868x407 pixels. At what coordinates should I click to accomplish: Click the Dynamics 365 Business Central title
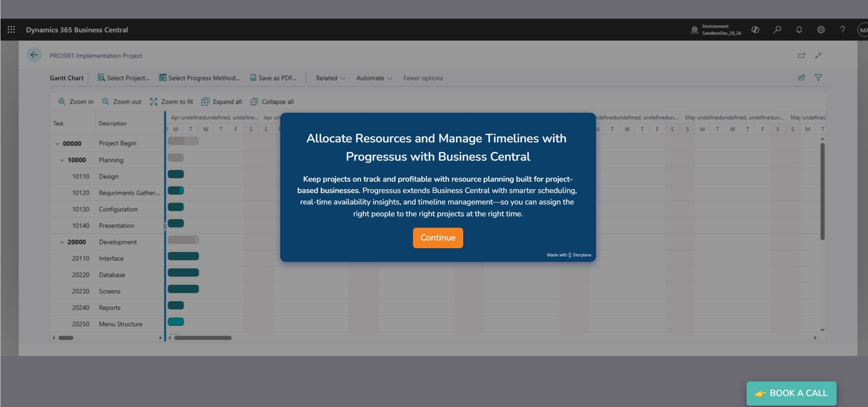pyautogui.click(x=77, y=30)
